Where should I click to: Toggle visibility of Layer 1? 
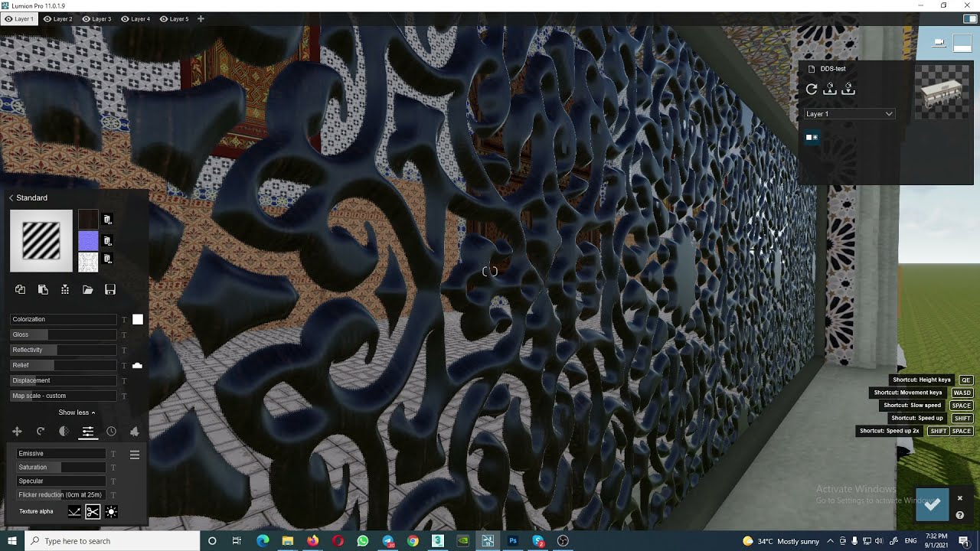pyautogui.click(x=9, y=19)
